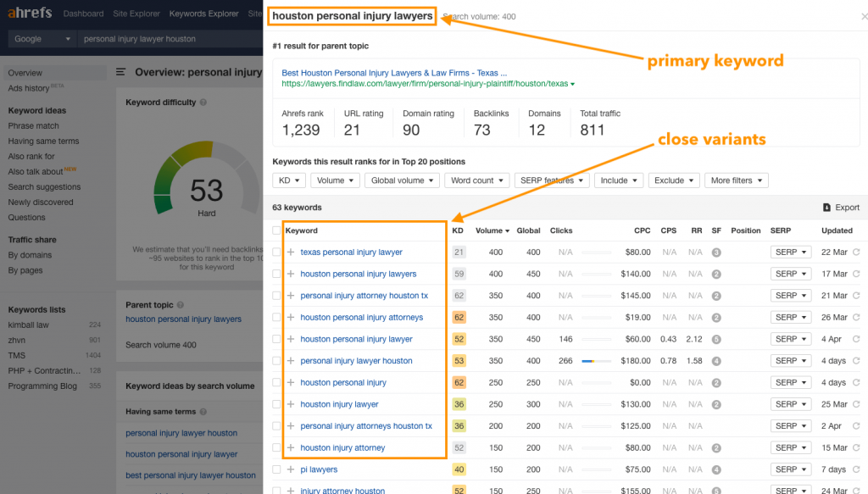
Task: Add houston personal injury attorneys via plus
Action: (291, 317)
